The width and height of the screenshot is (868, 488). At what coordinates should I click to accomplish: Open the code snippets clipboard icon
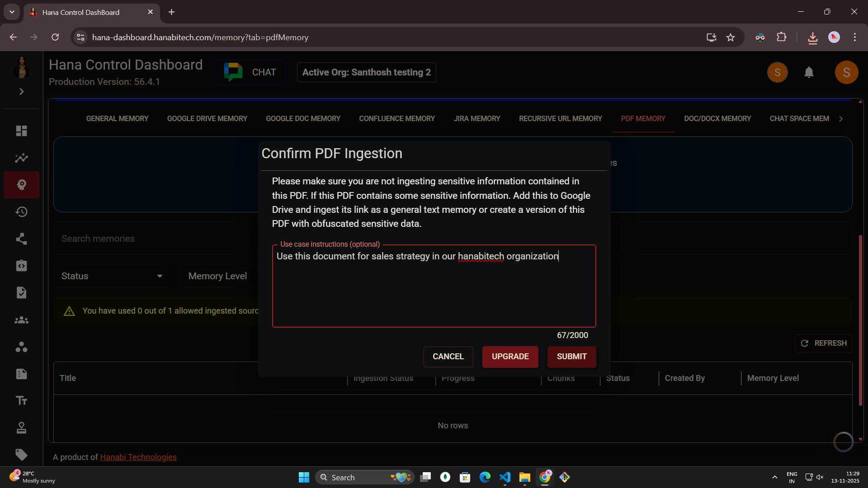click(21, 266)
